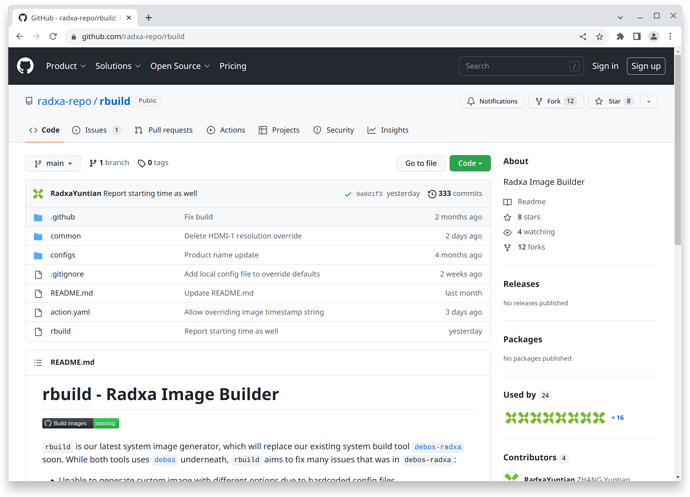Click the browser back arrow

(20, 37)
